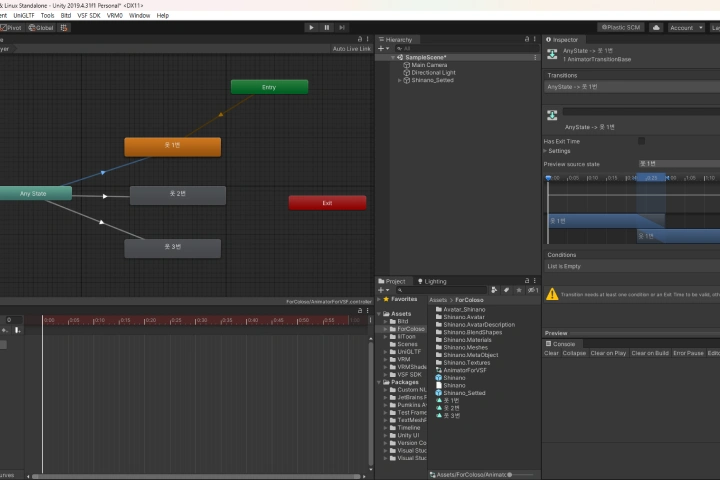Screen dimensions: 720x480
Task: Open SampleScene row options menu
Action: coord(535,57)
